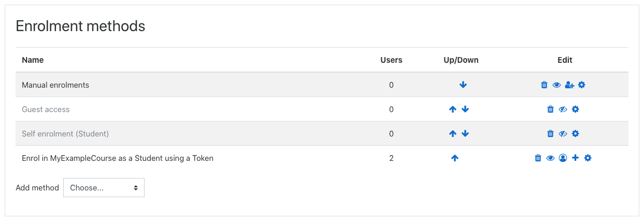Move Guest access up
The height and width of the screenshot is (220, 644).
453,109
